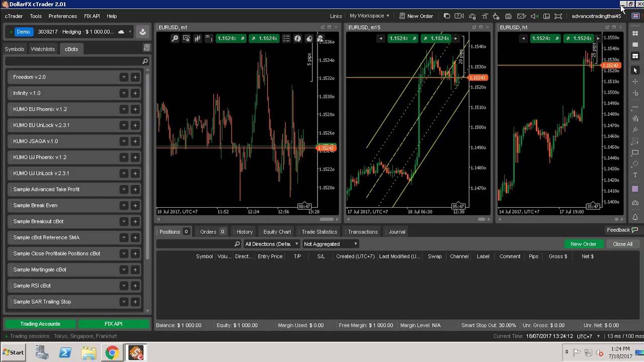
Task: Take a chart screenshot with camera icon
Action: [635, 203]
